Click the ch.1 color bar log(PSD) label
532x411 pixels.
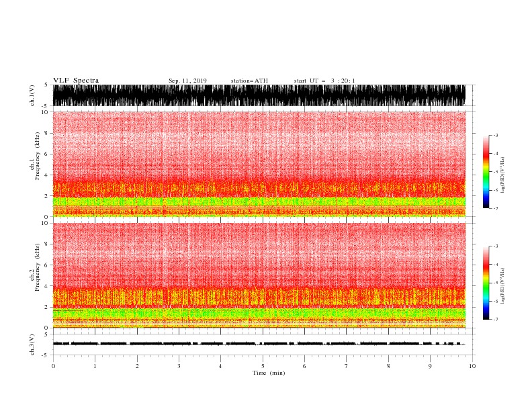[x=502, y=175]
